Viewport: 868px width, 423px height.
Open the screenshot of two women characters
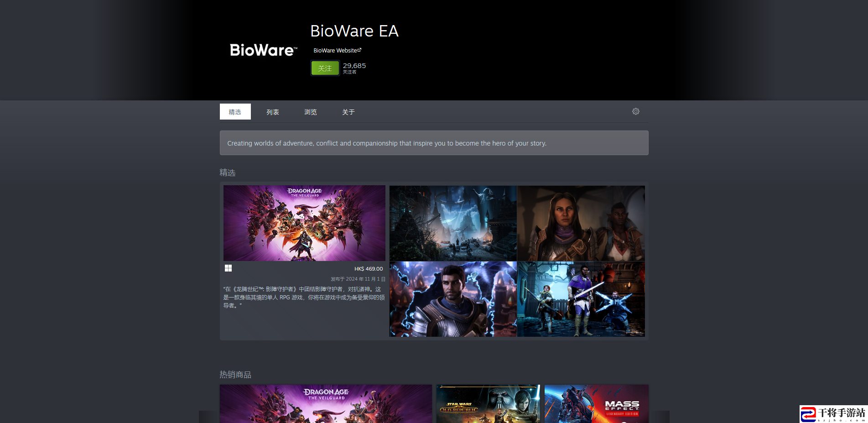pos(581,223)
